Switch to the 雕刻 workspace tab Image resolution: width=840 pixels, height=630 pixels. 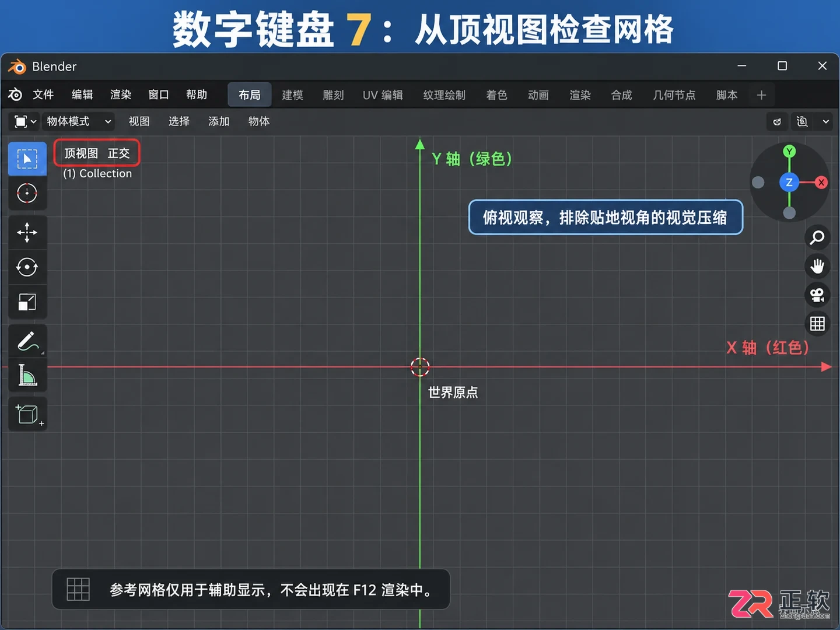coord(333,95)
